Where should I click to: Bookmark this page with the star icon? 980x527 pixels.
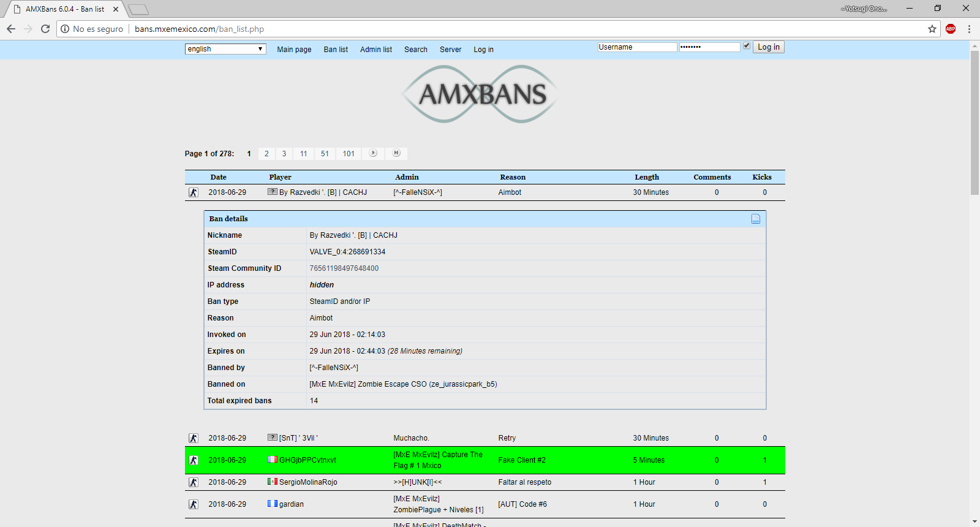click(932, 29)
